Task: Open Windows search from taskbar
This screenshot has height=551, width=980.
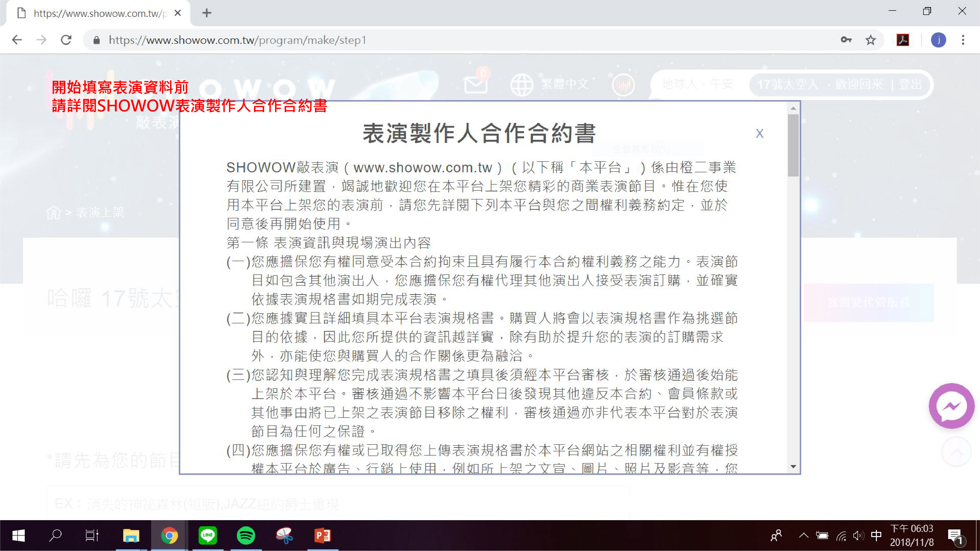Action: coord(56,536)
